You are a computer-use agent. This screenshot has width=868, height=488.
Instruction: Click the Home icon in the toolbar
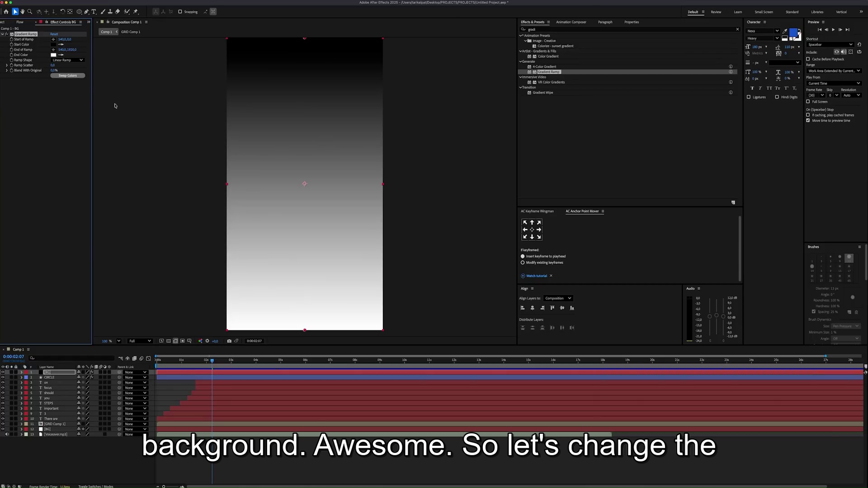click(6, 12)
